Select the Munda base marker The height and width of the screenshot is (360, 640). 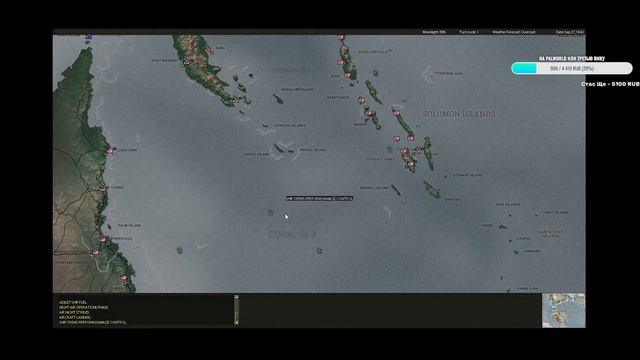[369, 113]
